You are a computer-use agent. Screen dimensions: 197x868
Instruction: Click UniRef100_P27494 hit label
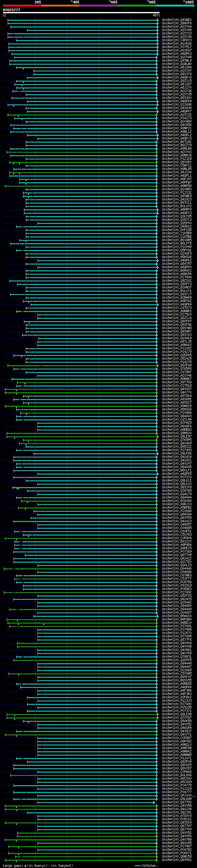177,277
